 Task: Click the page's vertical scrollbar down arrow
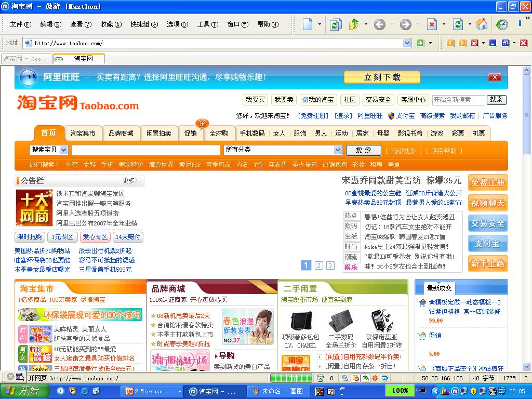coord(526,366)
